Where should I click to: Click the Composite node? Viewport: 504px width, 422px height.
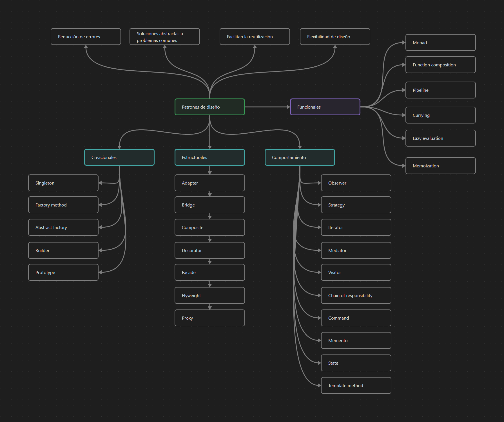210,227
